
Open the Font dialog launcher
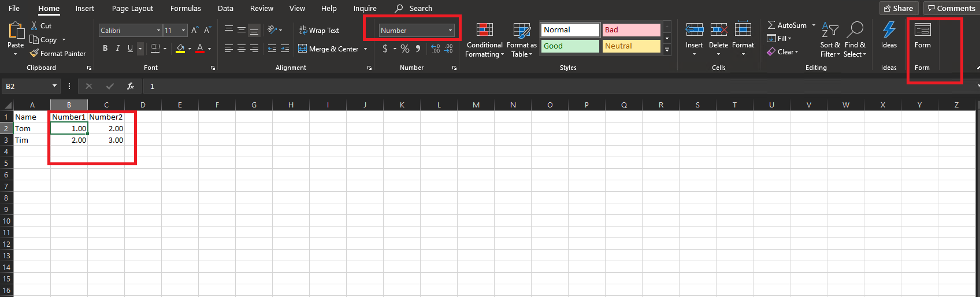(213, 68)
